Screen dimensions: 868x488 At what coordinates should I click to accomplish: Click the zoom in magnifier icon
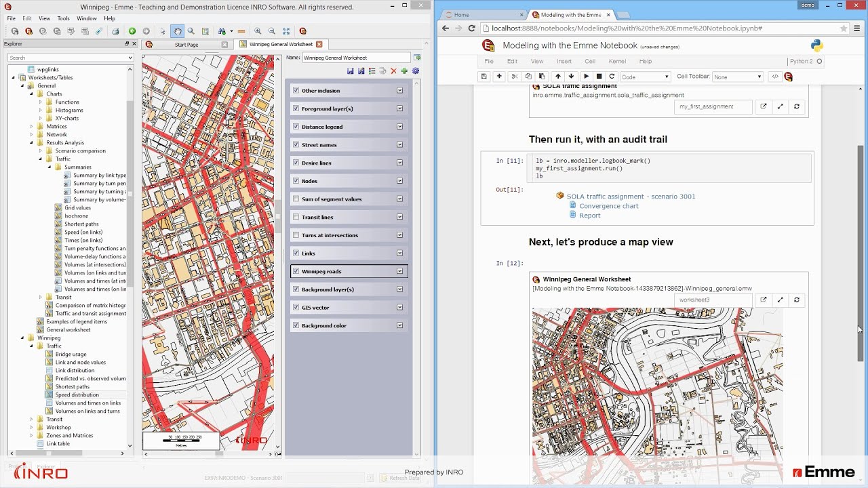pos(258,31)
